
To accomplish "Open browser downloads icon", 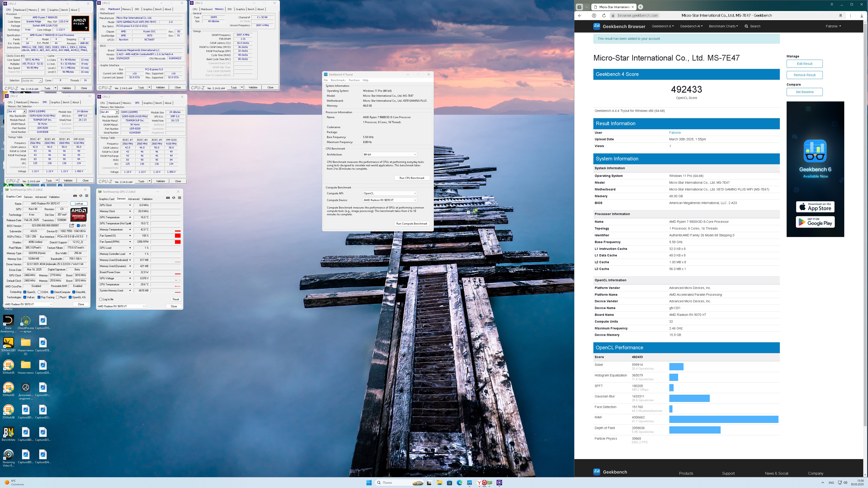I will coord(862,16).
